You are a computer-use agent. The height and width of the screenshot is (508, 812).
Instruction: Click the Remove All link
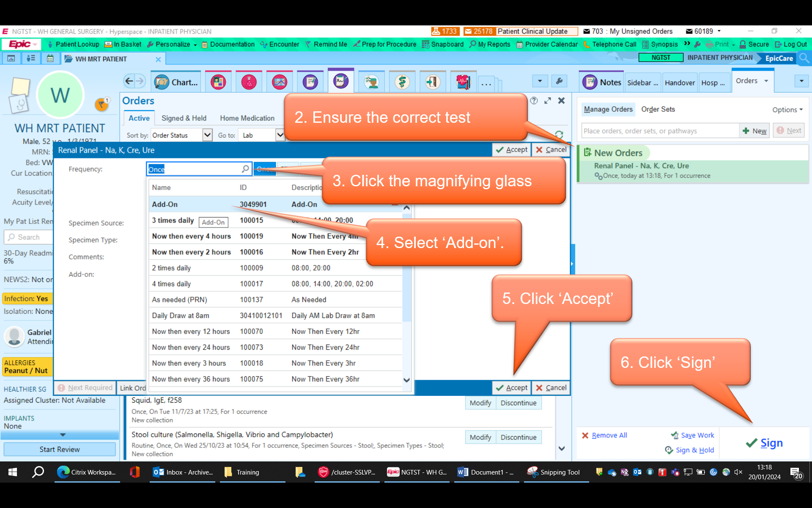(x=609, y=435)
